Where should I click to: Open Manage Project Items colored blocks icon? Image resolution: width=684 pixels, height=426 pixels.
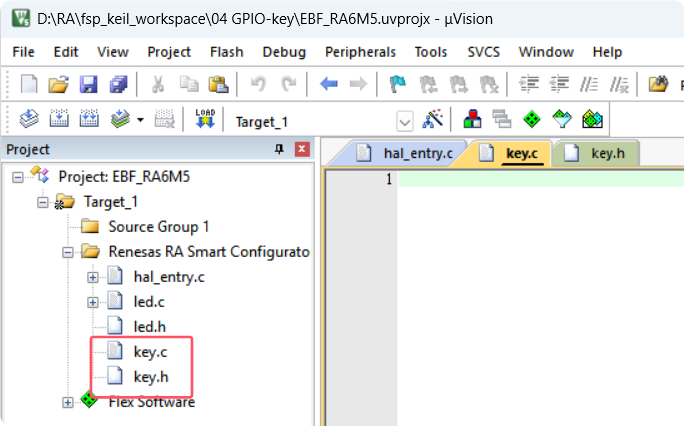(x=472, y=118)
